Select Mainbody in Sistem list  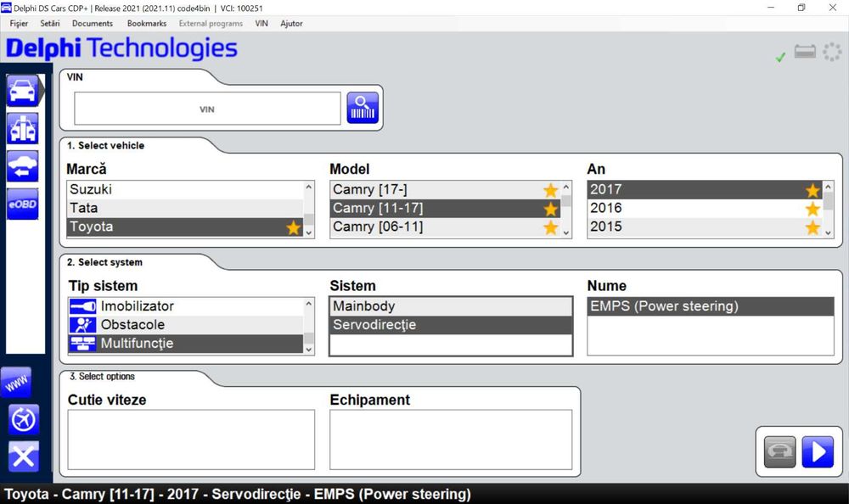(451, 306)
